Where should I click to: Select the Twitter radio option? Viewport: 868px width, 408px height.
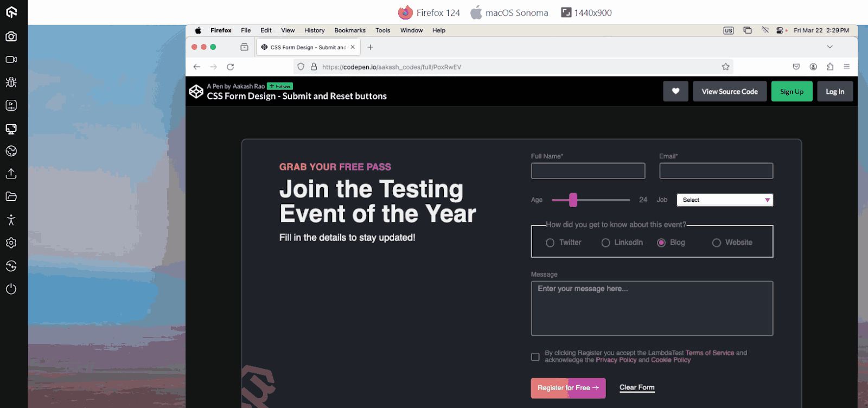[550, 243]
